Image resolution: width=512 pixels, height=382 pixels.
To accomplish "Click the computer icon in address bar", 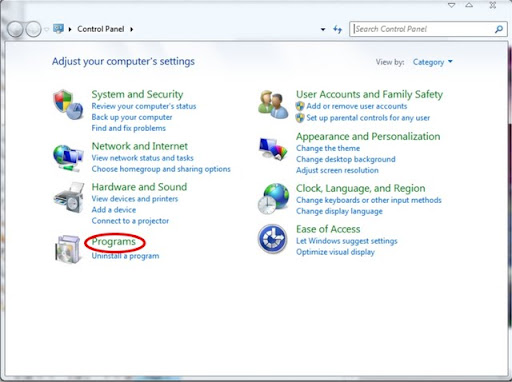I will (58, 29).
